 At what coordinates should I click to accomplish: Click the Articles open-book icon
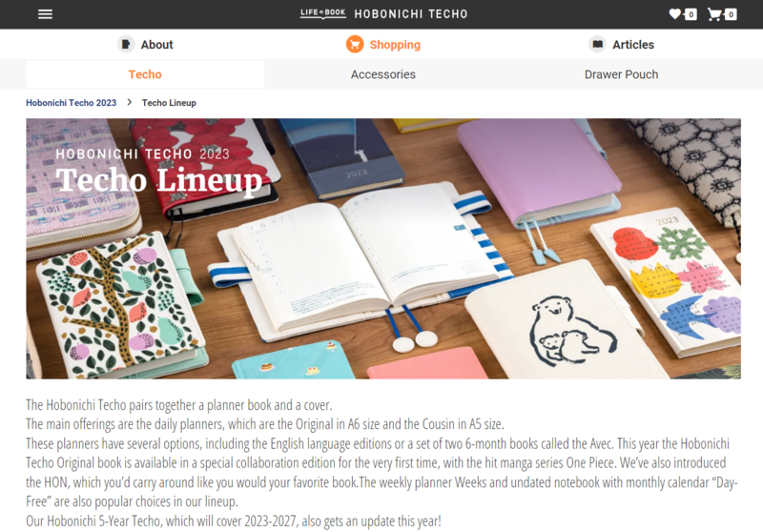pos(598,44)
